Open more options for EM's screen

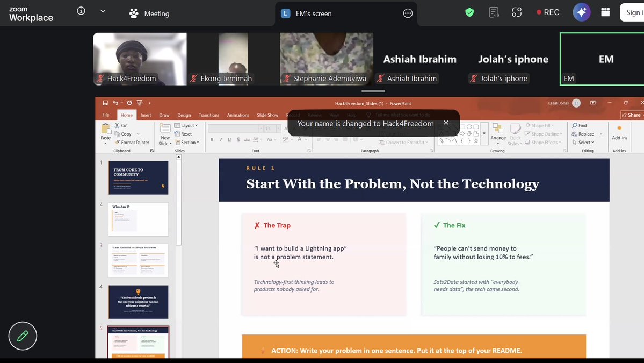(408, 13)
